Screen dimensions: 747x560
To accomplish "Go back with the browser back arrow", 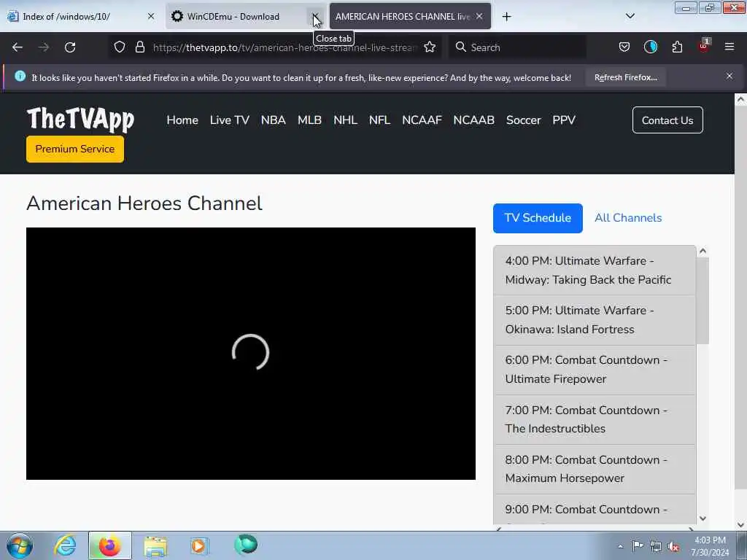I will (x=18, y=47).
